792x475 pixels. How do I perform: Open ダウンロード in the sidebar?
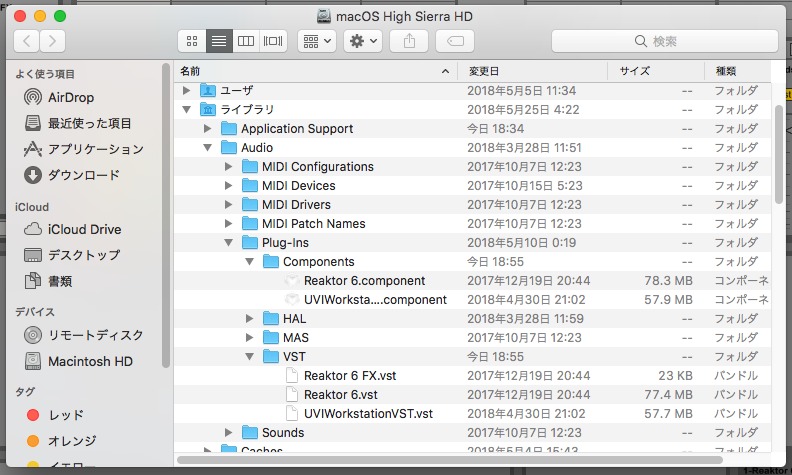[x=72, y=175]
